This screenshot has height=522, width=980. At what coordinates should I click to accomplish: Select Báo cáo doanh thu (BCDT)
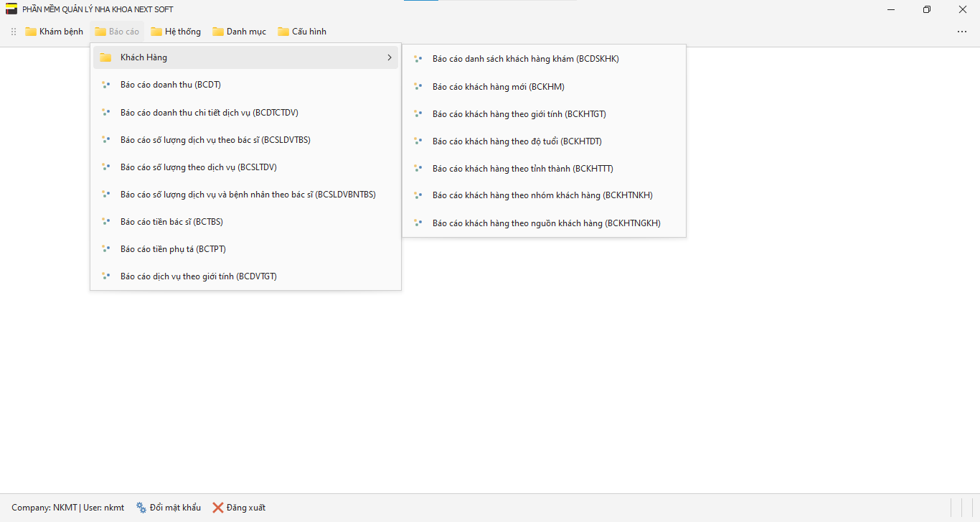[x=171, y=85]
